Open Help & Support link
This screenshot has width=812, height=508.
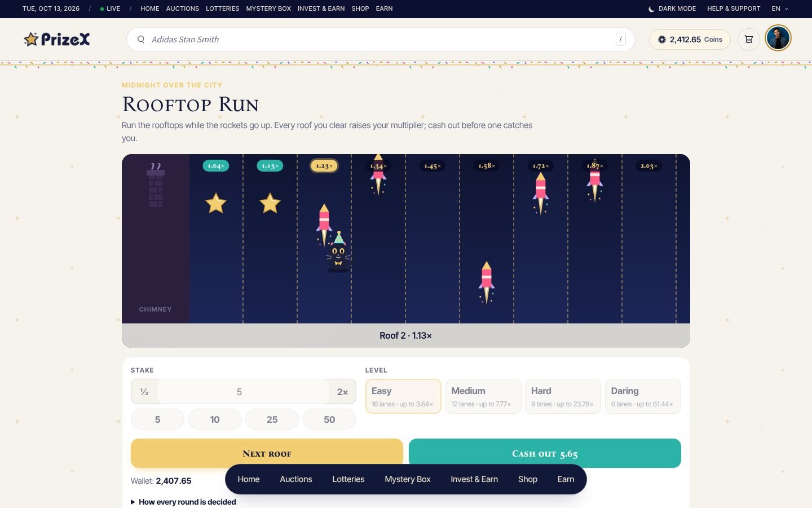(734, 8)
